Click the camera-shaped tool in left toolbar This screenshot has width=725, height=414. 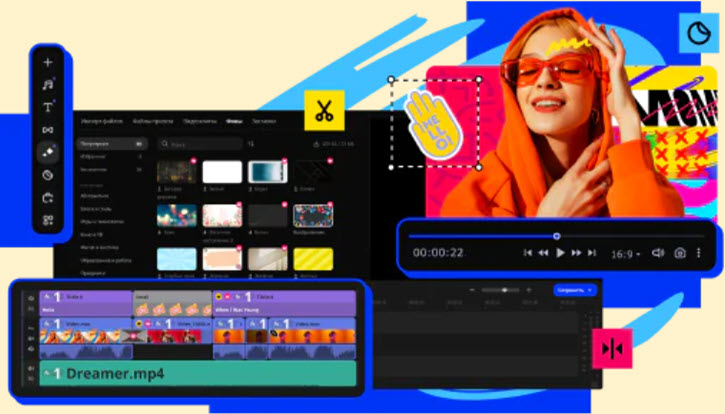point(48,198)
